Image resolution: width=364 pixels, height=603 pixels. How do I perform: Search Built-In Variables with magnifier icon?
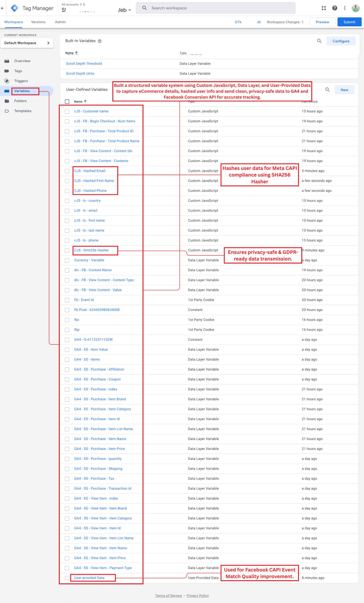pyautogui.click(x=319, y=41)
